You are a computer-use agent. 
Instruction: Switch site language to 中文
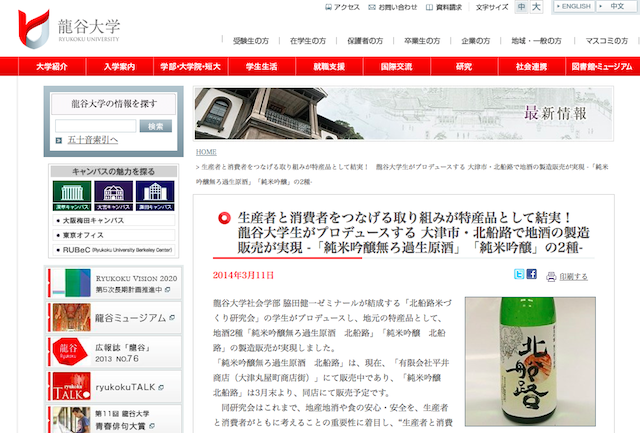[616, 7]
